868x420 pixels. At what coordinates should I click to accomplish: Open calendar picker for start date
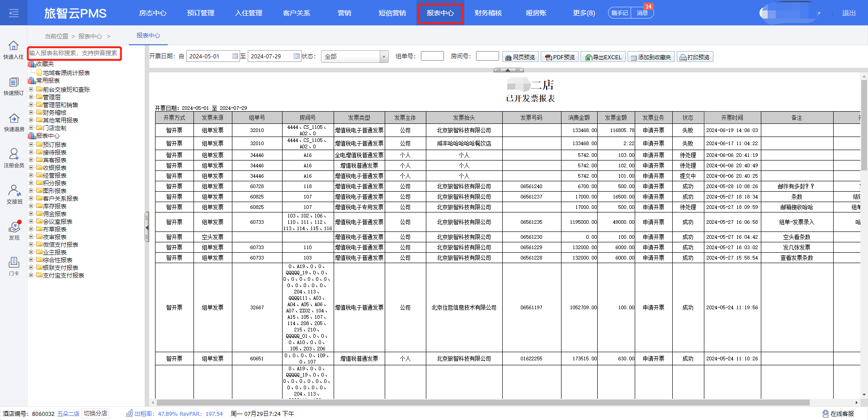(x=235, y=56)
